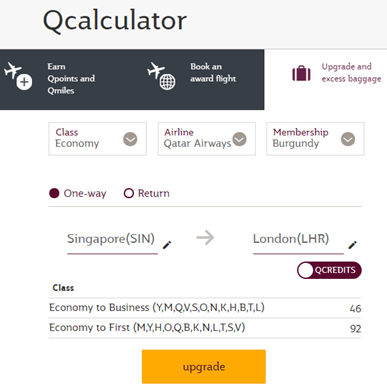Open the Membership Burgundy dropdown
This screenshot has width=387, height=387.
[x=315, y=139]
